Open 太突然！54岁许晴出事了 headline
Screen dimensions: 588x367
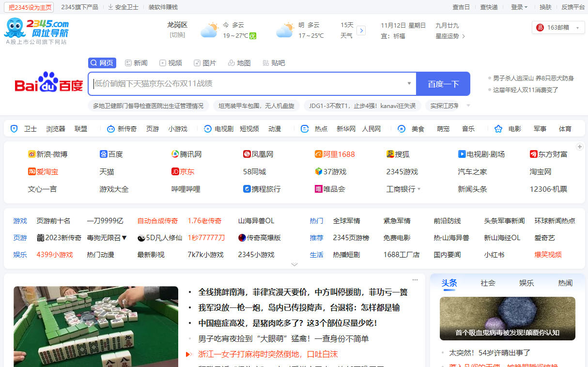pos(490,352)
